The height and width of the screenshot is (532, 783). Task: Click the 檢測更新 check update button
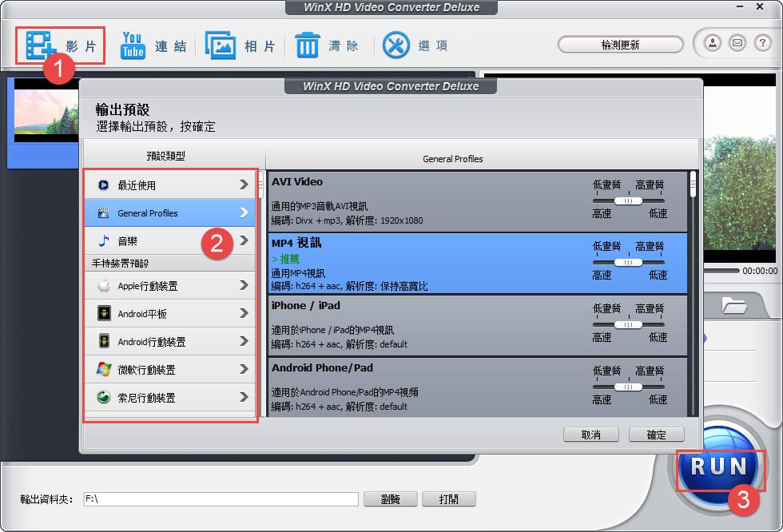[x=620, y=45]
